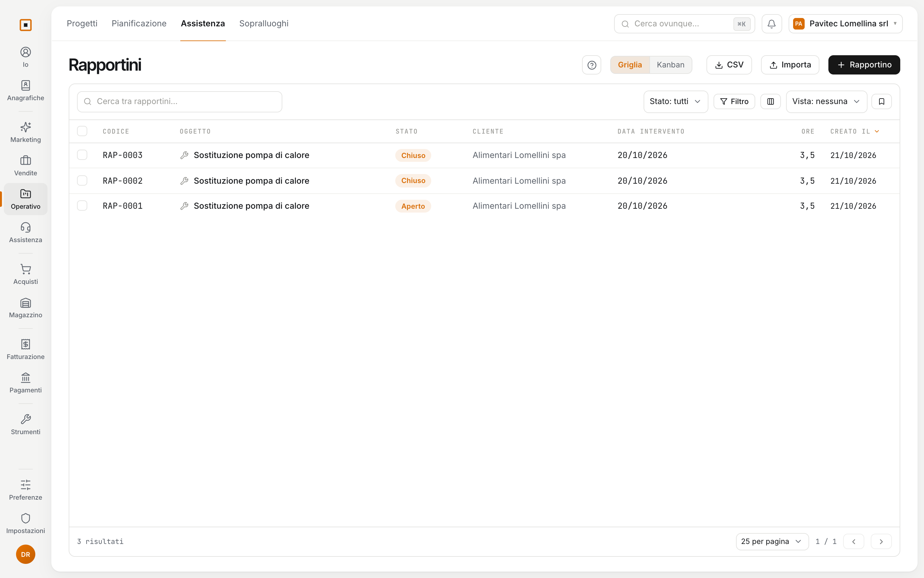924x578 pixels.
Task: Open the 25 per pagina dropdown
Action: point(772,542)
